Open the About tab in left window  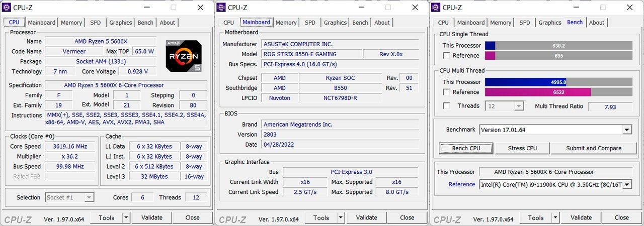pyautogui.click(x=168, y=23)
